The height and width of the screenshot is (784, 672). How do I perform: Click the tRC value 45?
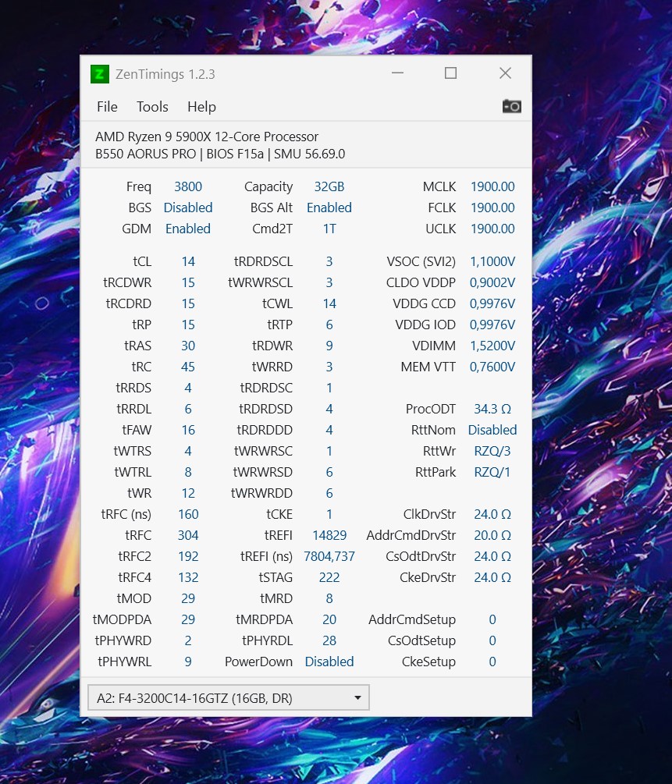(188, 367)
